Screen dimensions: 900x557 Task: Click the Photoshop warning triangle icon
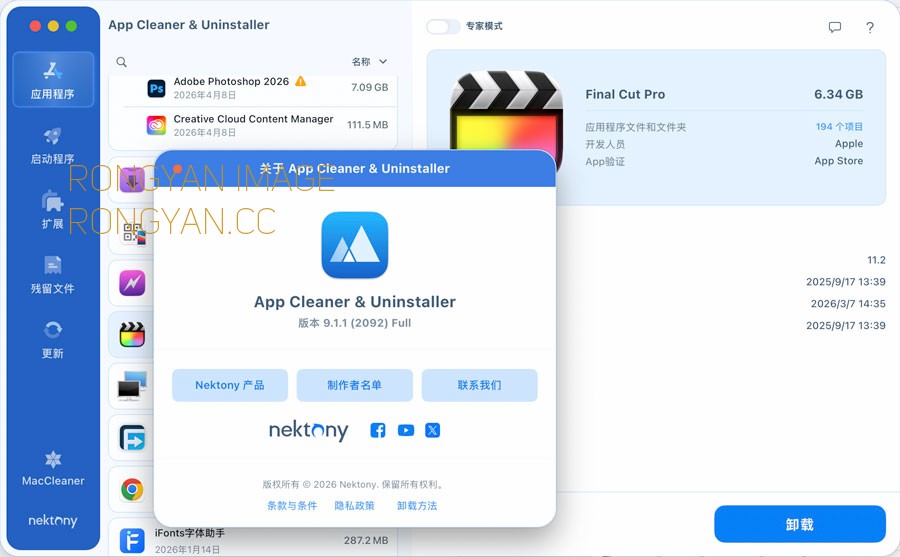click(x=300, y=82)
